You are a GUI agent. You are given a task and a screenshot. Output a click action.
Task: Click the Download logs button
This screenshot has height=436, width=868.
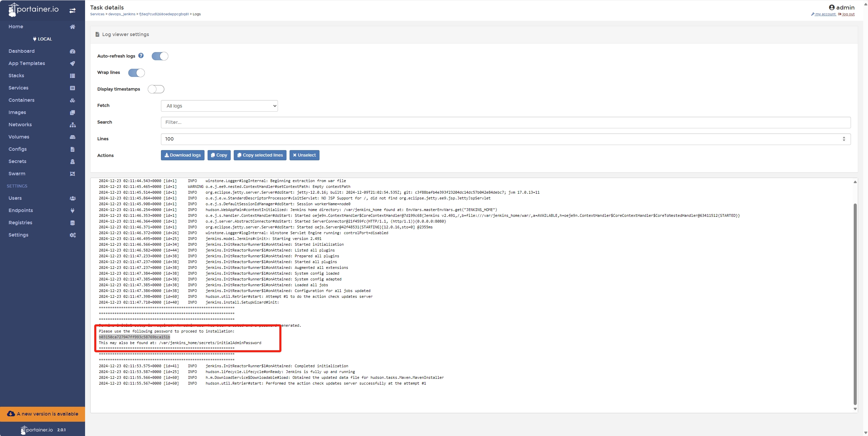pyautogui.click(x=182, y=155)
